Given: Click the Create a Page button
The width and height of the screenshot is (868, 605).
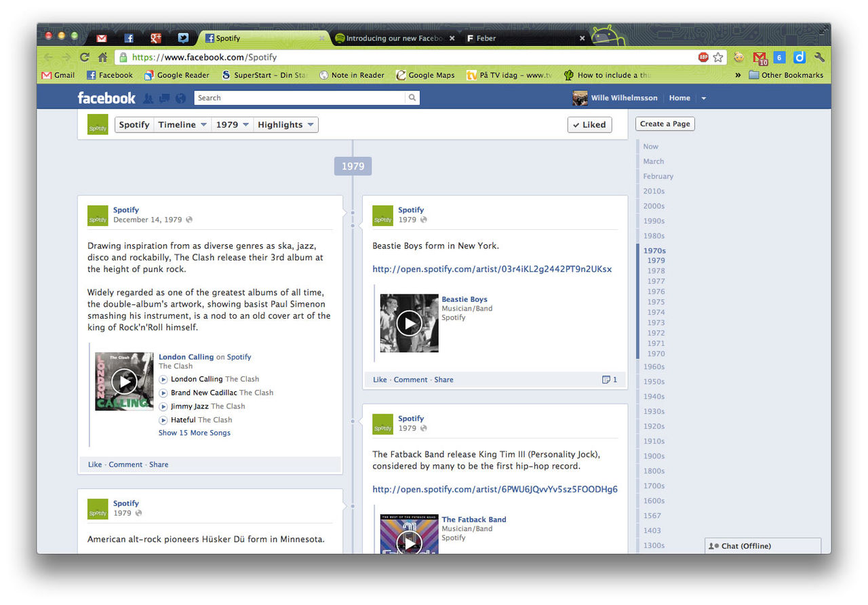Looking at the screenshot, I should (665, 123).
